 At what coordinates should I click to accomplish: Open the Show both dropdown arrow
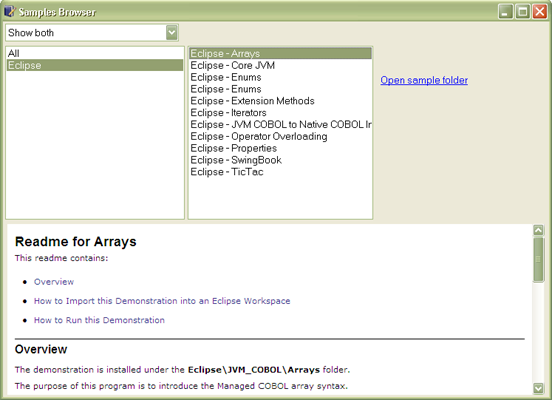point(171,33)
